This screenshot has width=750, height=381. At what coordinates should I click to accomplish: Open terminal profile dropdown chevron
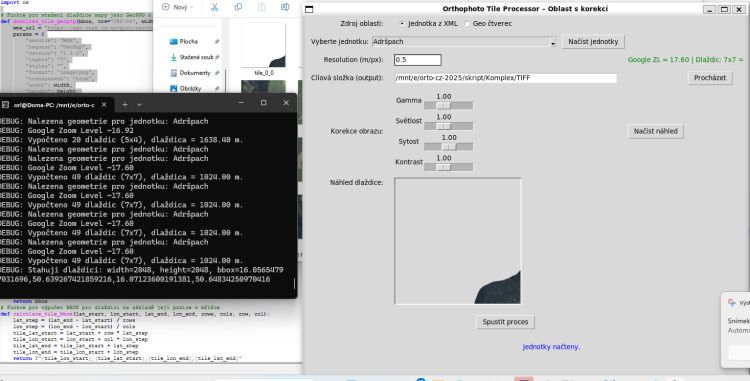[x=139, y=104]
